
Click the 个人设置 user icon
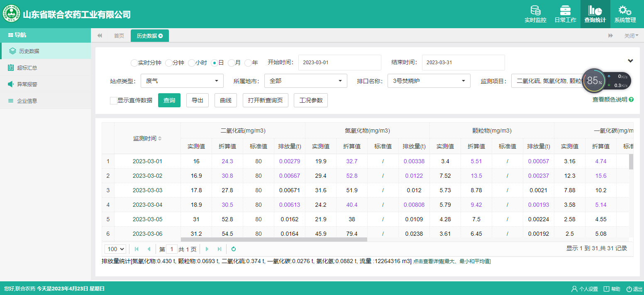tap(574, 289)
